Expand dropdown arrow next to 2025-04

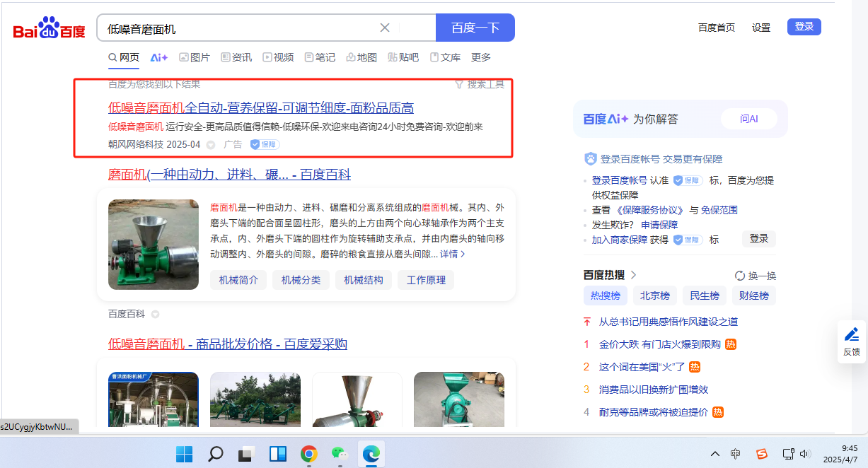[x=211, y=145]
